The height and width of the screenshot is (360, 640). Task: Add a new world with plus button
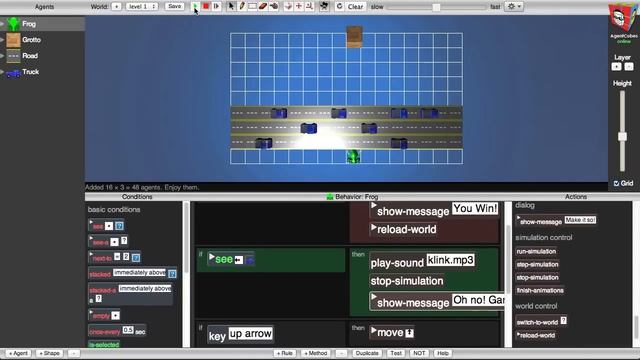click(x=116, y=7)
